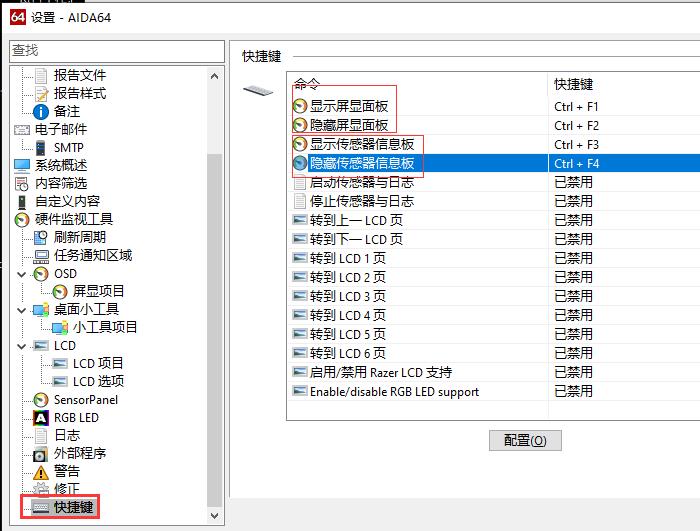
Task: Click the LCD 项目 screen icon
Action: click(x=60, y=364)
